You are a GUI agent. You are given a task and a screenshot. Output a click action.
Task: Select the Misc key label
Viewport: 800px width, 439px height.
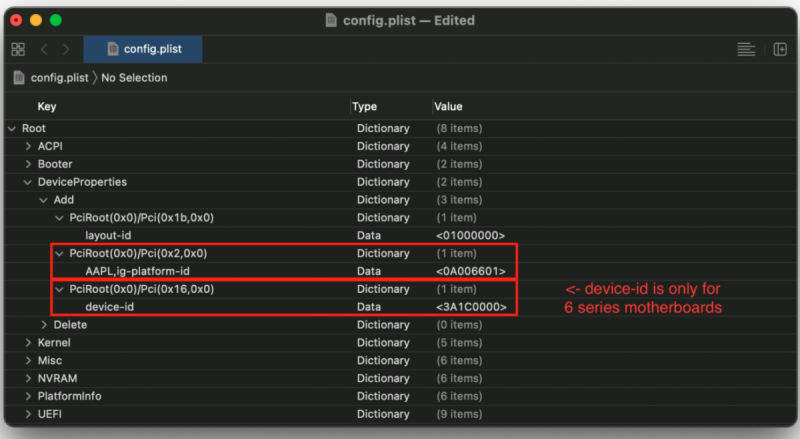[x=50, y=360]
